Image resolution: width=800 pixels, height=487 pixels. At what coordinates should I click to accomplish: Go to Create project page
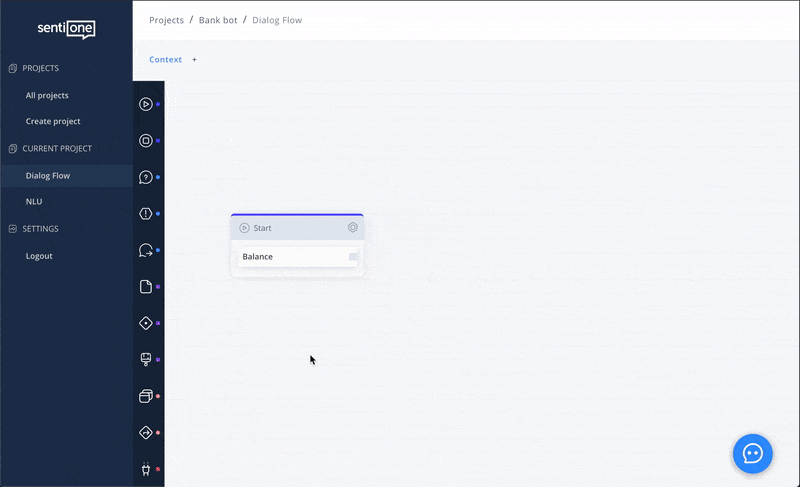pos(53,122)
